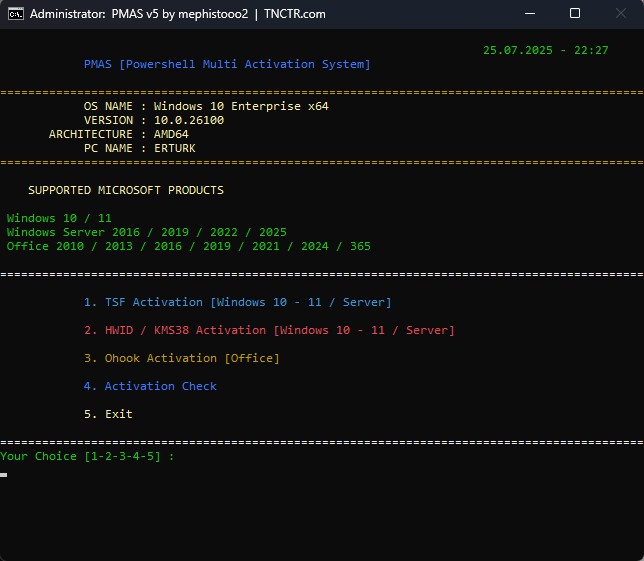Minimize the PMAS console window
The width and height of the screenshot is (644, 561).
[530, 14]
